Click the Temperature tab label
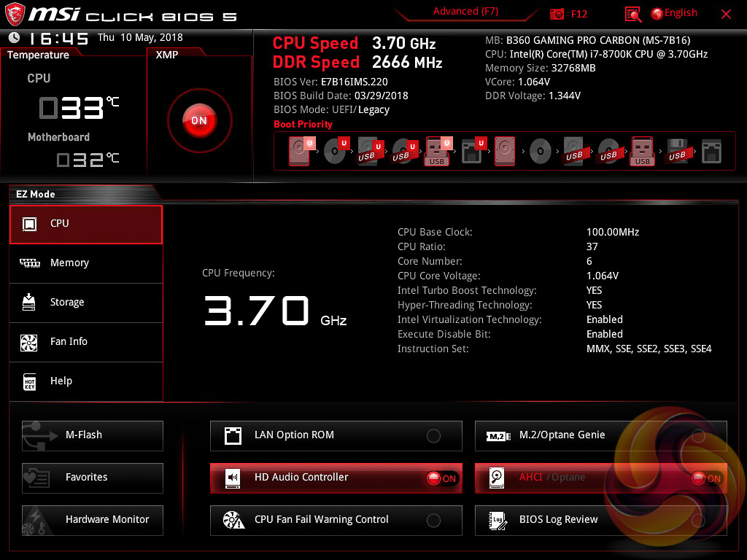747x560 pixels. pyautogui.click(x=38, y=55)
